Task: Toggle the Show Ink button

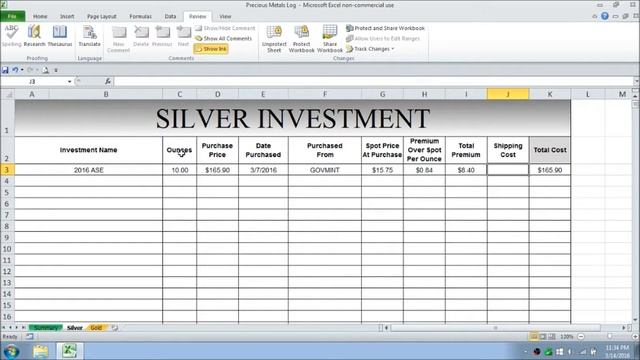Action: pos(211,49)
